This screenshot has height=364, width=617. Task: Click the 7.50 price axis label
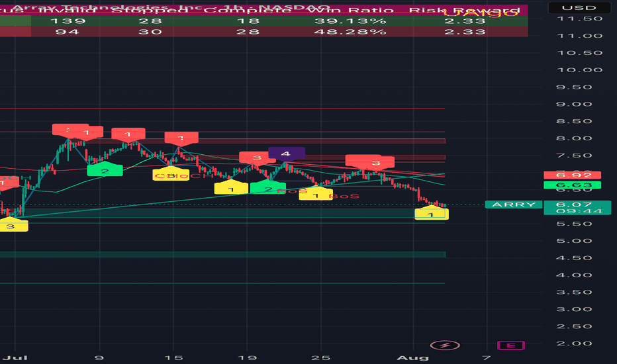tap(574, 156)
